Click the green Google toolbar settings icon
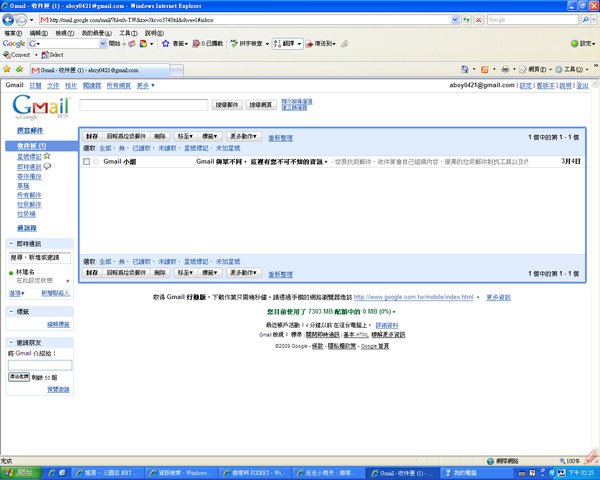Viewport: 600px width, 480px height. [x=574, y=44]
